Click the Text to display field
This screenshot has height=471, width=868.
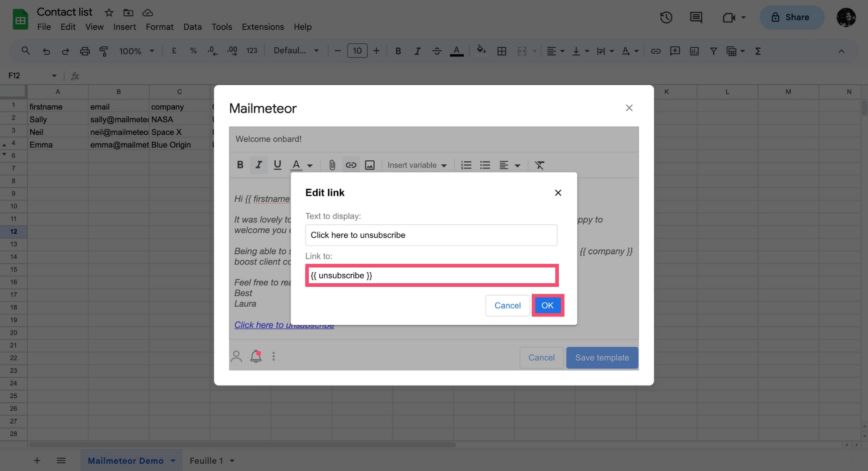point(431,235)
